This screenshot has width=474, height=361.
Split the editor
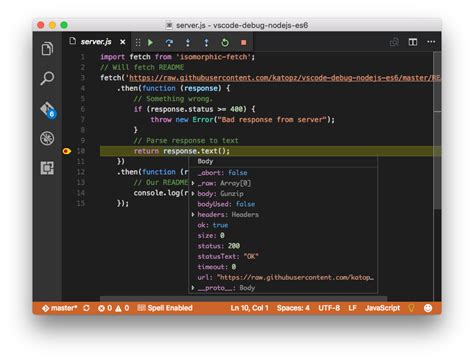click(413, 42)
